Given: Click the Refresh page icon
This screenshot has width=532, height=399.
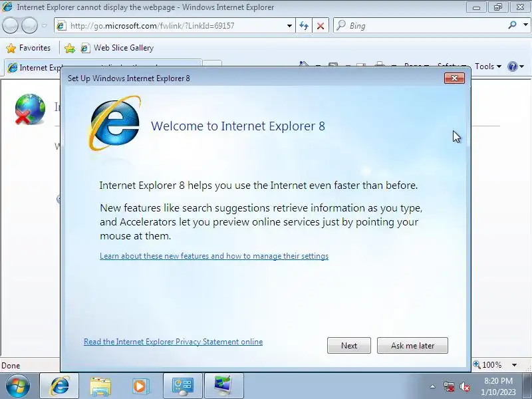Looking at the screenshot, I should coord(304,26).
